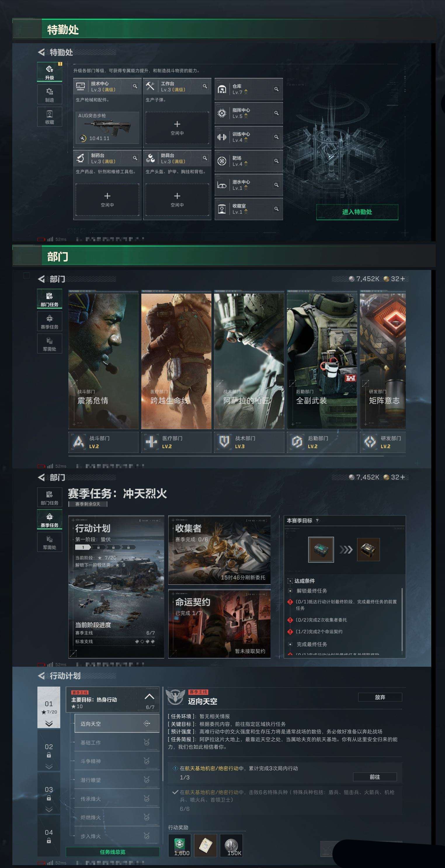Open 指挥中心 details via its magnifier
This screenshot has height=868, width=445.
[x=276, y=113]
